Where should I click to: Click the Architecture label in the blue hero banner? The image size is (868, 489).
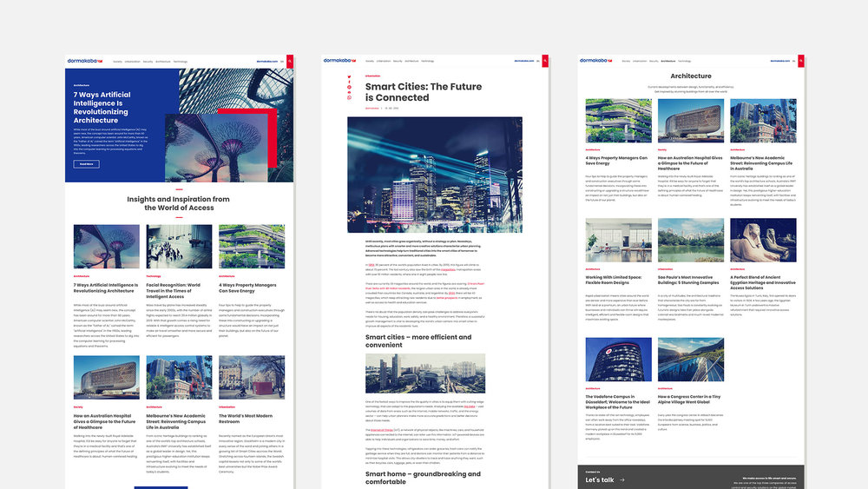(x=82, y=85)
